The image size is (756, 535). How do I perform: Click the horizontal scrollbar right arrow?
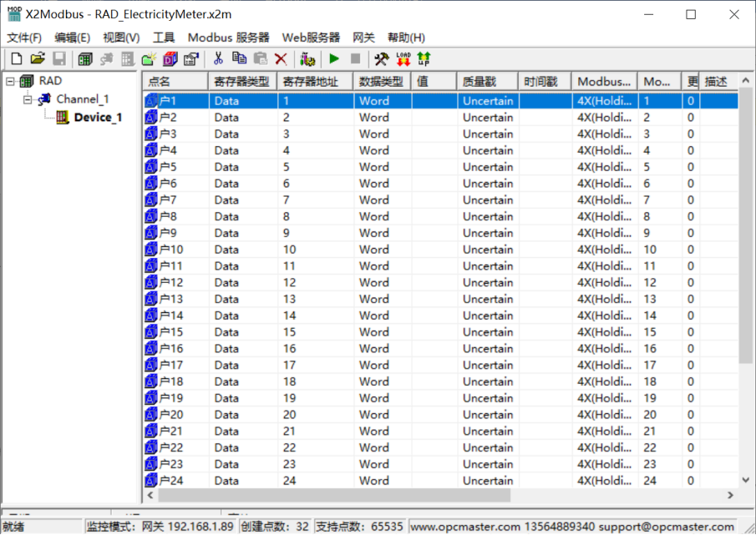pyautogui.click(x=730, y=495)
